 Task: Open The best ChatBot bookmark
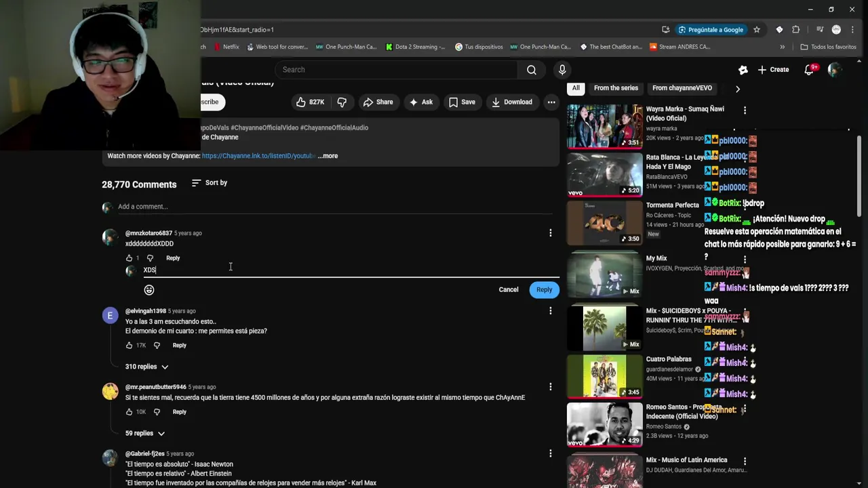(611, 47)
